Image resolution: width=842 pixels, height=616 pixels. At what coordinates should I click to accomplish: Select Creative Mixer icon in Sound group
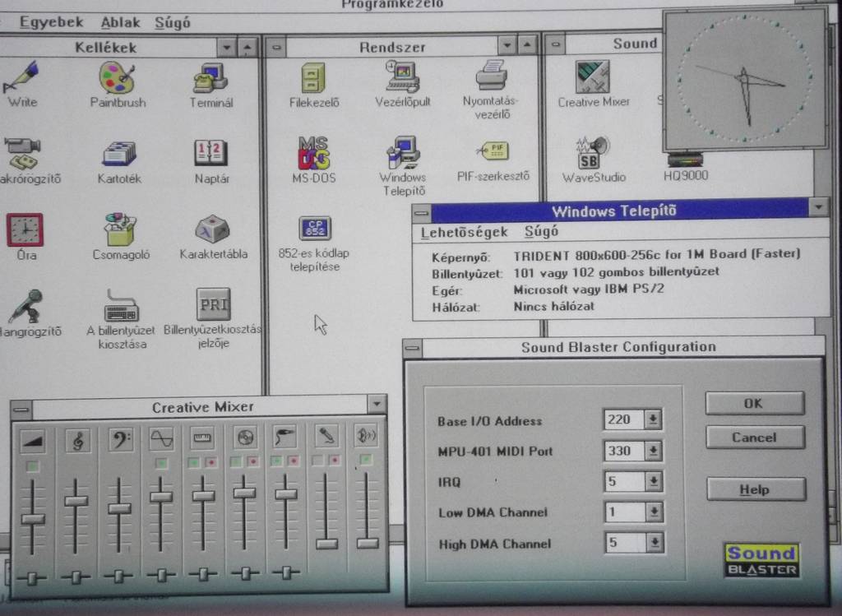593,76
